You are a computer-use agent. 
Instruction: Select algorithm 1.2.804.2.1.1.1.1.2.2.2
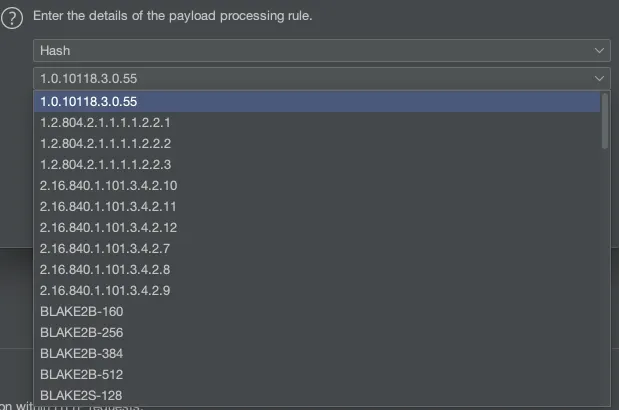click(105, 143)
